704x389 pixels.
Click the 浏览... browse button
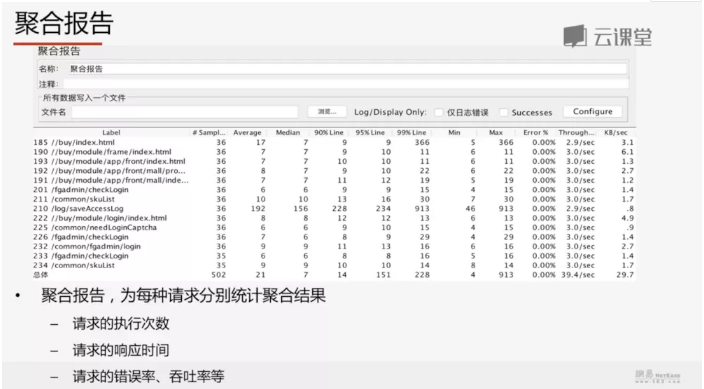[x=327, y=111]
